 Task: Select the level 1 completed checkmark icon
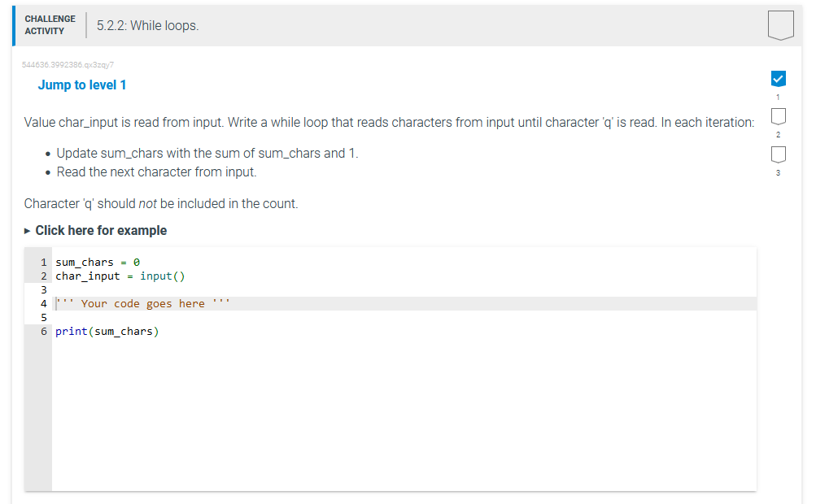click(x=778, y=78)
